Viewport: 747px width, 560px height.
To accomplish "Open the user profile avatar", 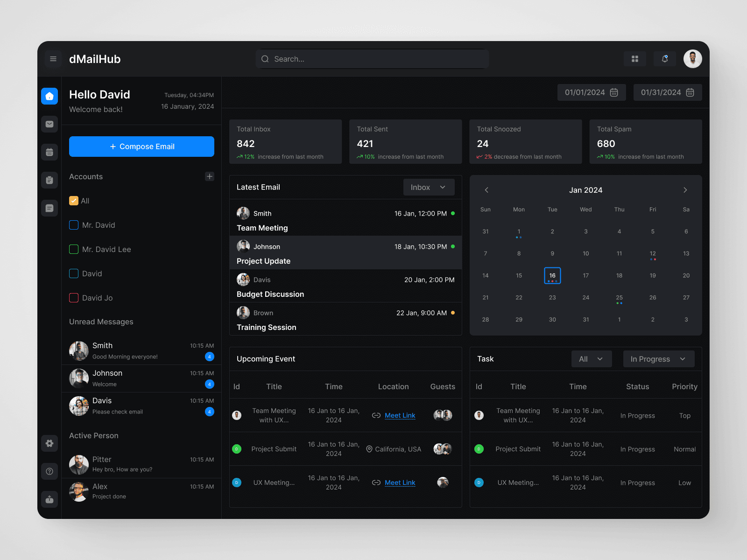I will click(x=693, y=59).
